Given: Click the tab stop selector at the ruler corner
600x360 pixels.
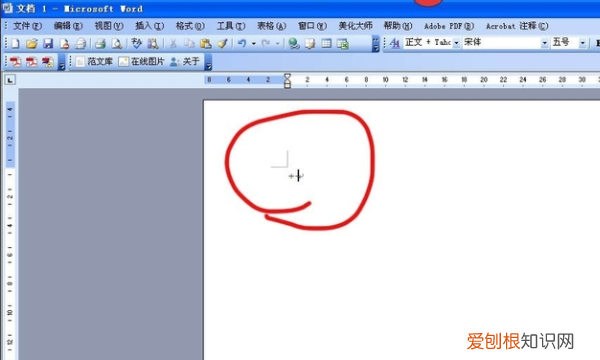Looking at the screenshot, I should 10,80.
